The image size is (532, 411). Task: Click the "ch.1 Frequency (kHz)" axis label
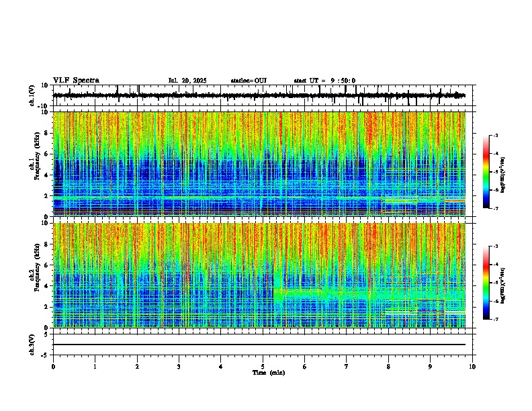click(x=34, y=156)
